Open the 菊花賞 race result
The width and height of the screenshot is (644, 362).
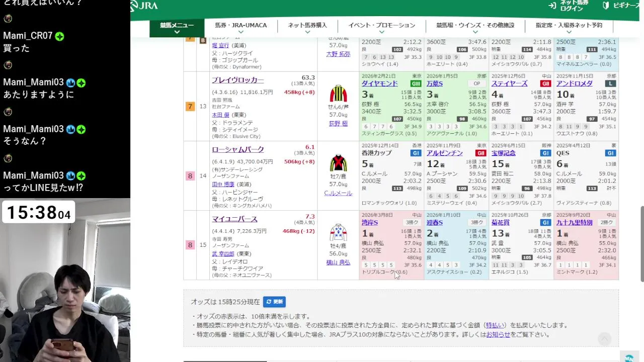[501, 222]
